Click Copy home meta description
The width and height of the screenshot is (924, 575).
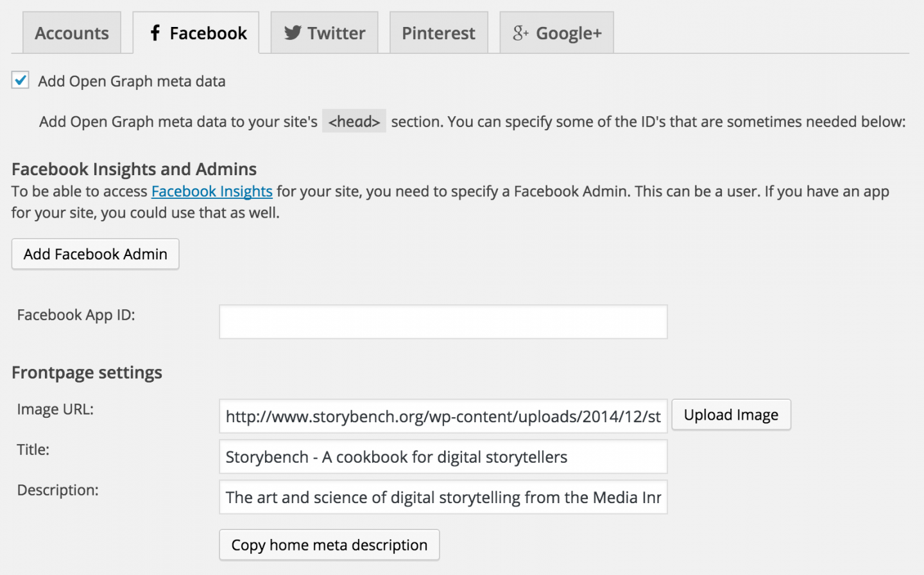tap(329, 545)
